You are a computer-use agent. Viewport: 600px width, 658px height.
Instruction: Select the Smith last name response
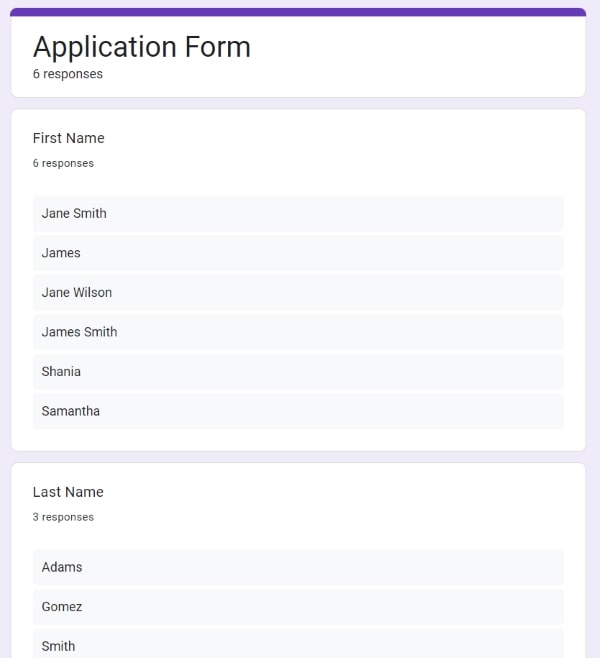click(298, 643)
